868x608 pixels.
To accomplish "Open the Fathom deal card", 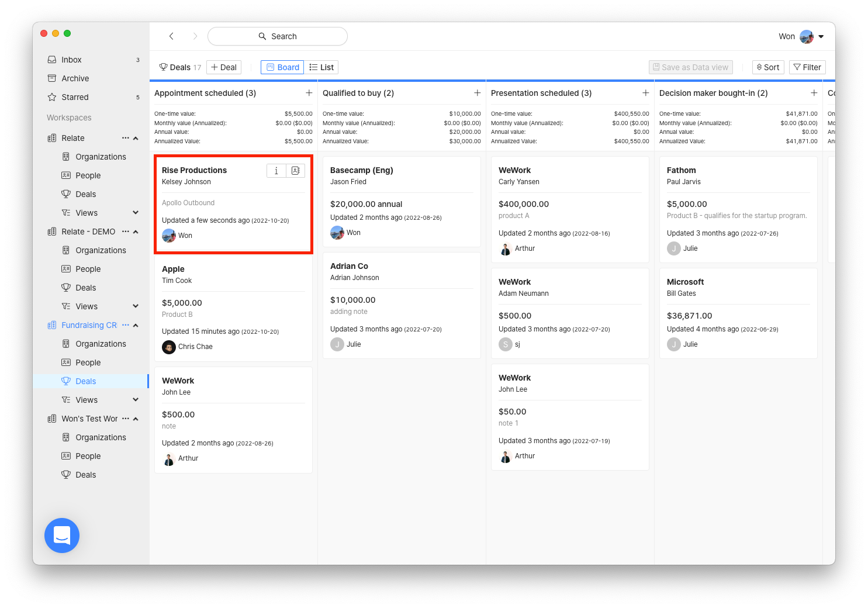I will 738,209.
